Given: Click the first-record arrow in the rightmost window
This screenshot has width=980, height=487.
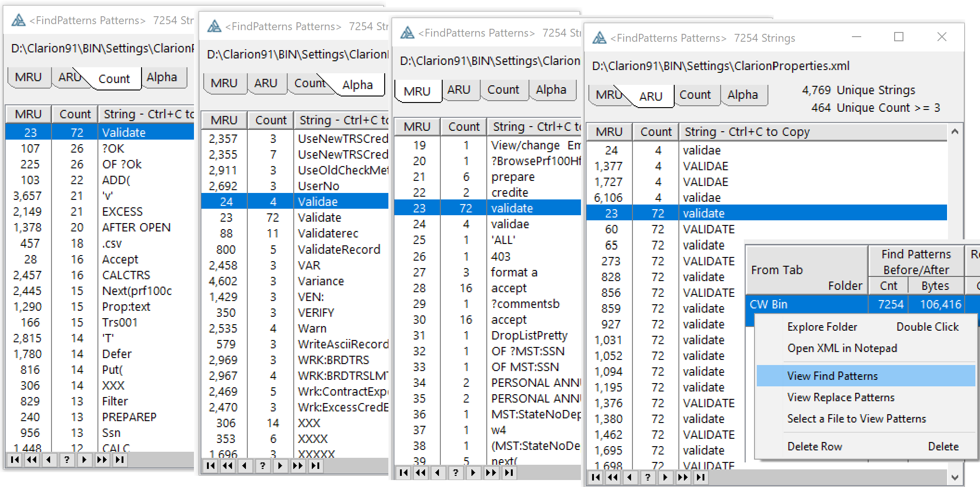Looking at the screenshot, I should (596, 477).
